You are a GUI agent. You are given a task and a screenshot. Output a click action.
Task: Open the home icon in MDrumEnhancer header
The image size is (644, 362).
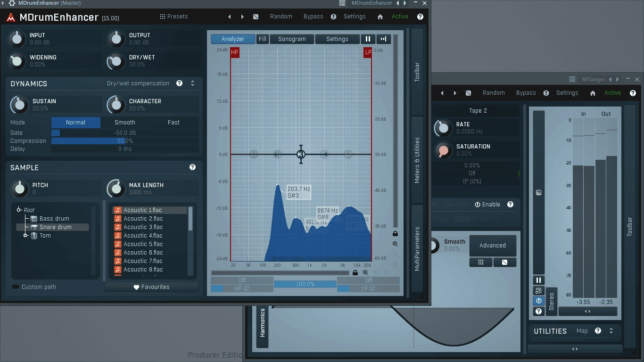(x=380, y=16)
